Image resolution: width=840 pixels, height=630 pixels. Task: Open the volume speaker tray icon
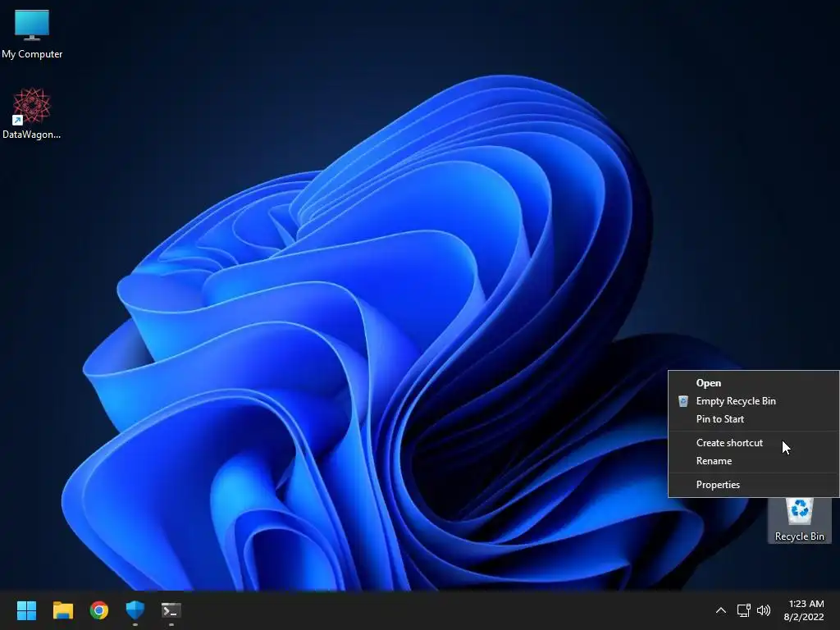tap(764, 610)
